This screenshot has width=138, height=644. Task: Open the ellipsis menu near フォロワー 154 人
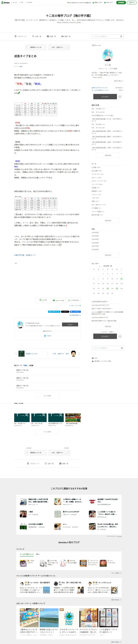tap(120, 336)
